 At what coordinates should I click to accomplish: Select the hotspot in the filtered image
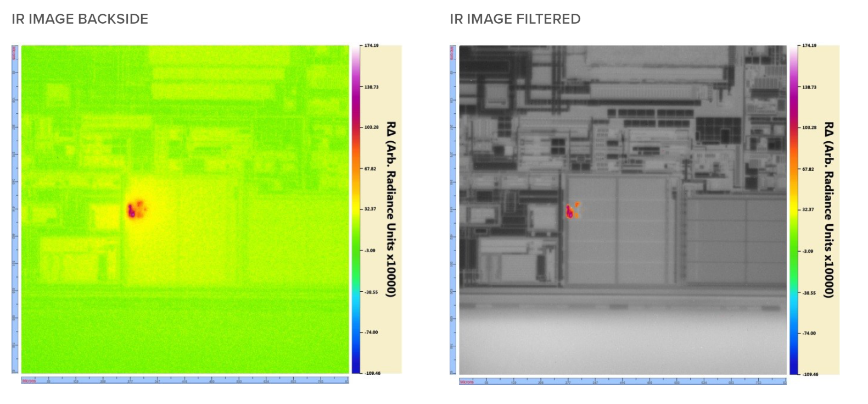[573, 210]
